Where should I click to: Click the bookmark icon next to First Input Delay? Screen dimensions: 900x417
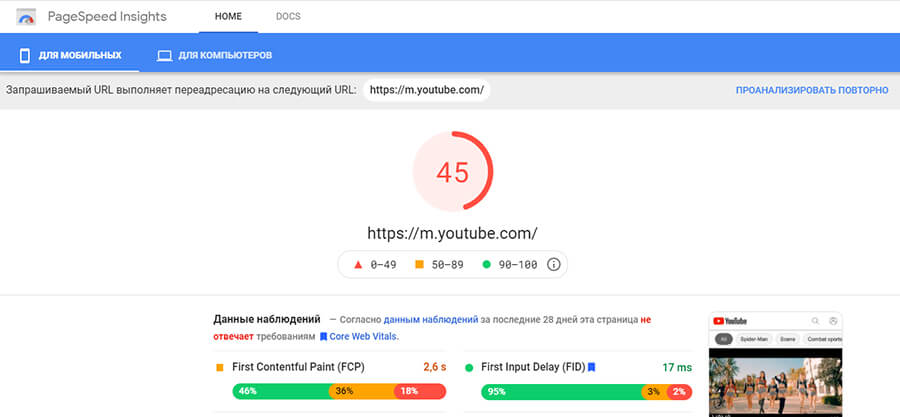coord(591,367)
